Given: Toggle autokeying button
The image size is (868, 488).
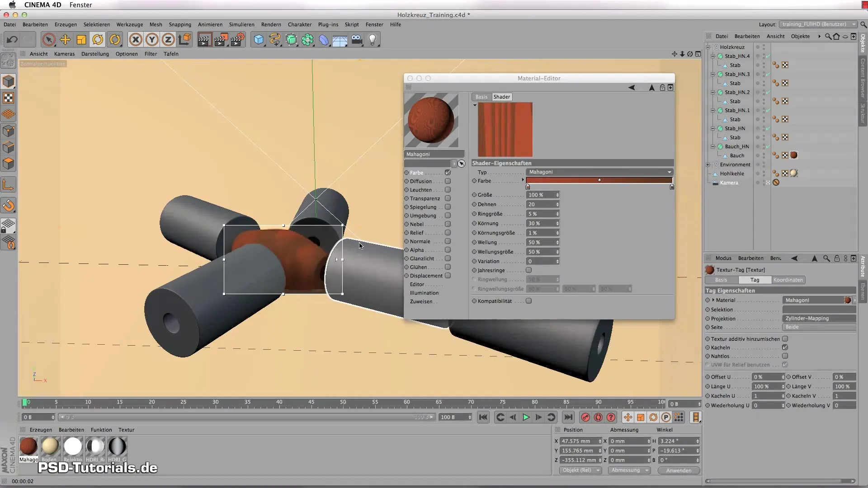Looking at the screenshot, I should tap(598, 417).
